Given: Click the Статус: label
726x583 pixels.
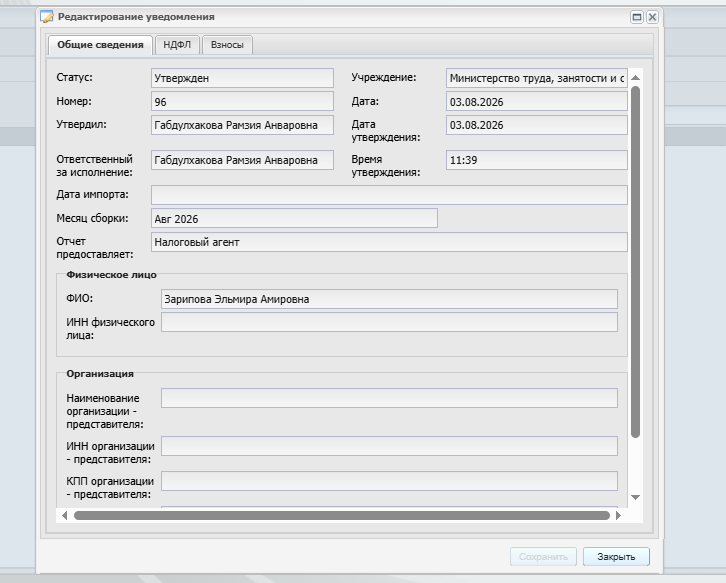Looking at the screenshot, I should [75, 77].
